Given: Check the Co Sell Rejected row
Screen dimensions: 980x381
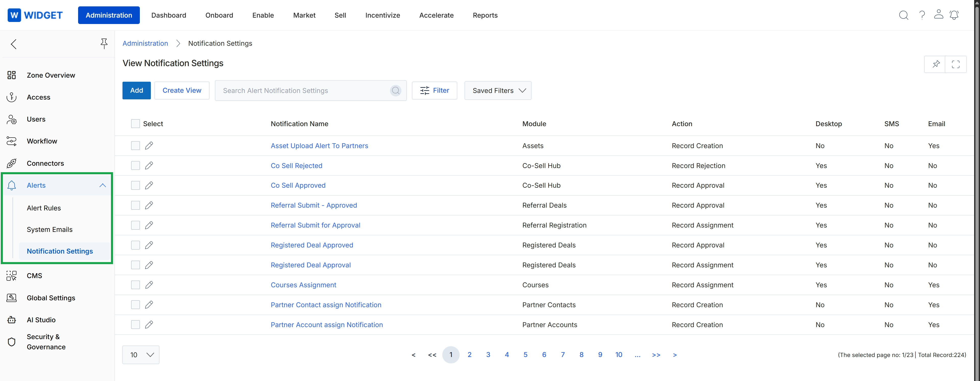Looking at the screenshot, I should [136, 165].
